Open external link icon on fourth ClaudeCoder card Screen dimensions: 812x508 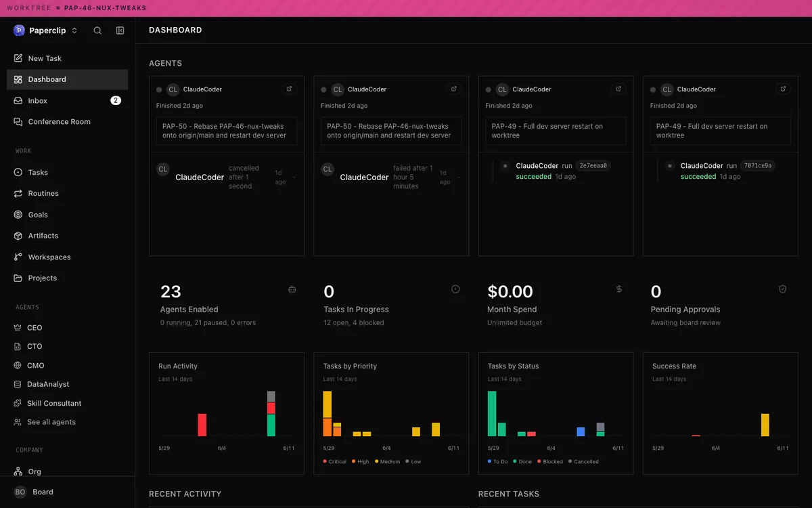coord(783,89)
